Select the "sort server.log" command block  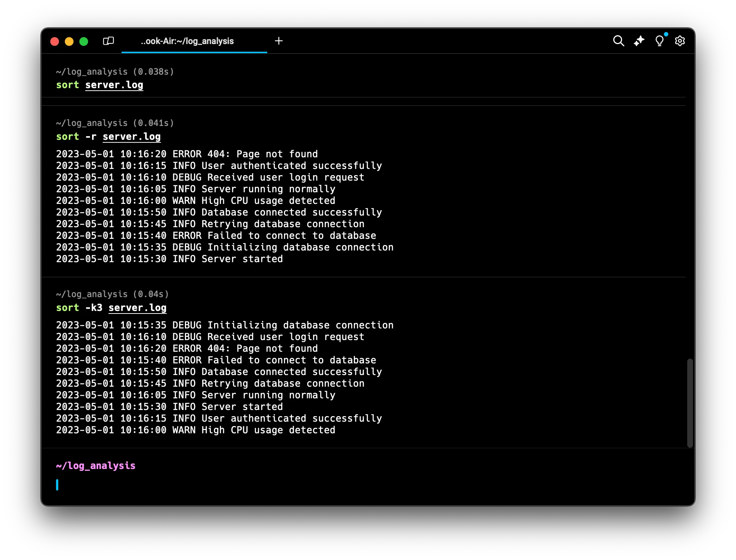100,85
